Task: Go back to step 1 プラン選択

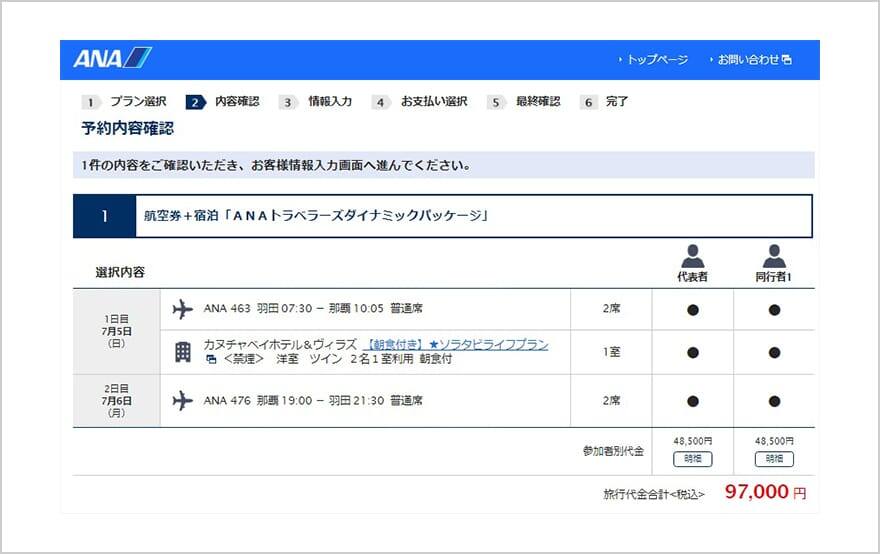Action: click(x=124, y=102)
